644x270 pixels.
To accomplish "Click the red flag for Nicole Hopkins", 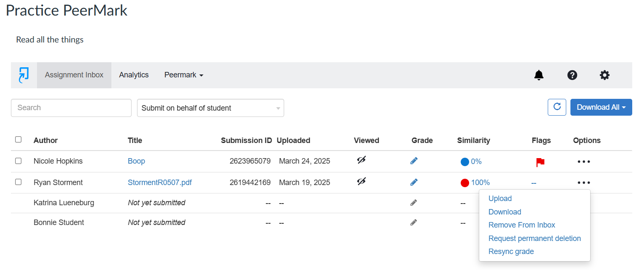I will pos(540,162).
